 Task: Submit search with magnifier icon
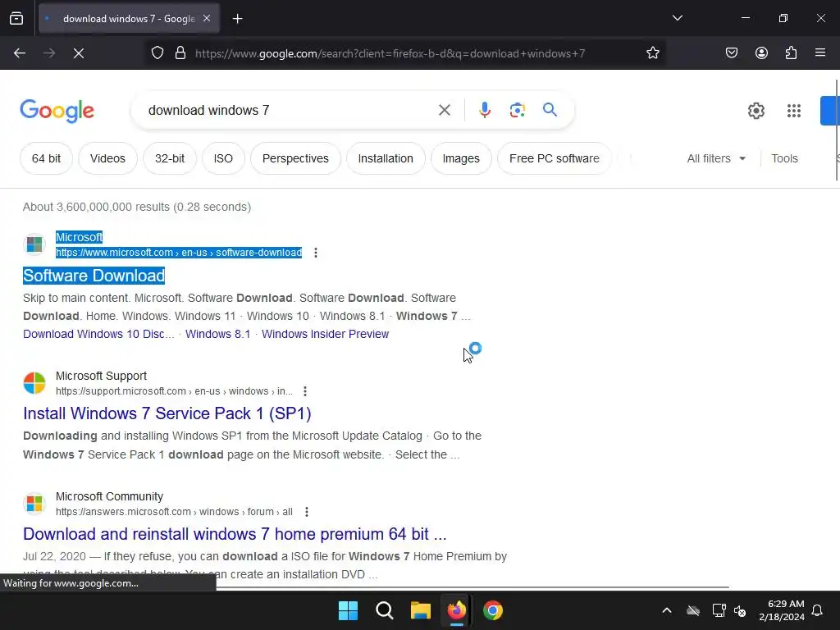click(550, 110)
